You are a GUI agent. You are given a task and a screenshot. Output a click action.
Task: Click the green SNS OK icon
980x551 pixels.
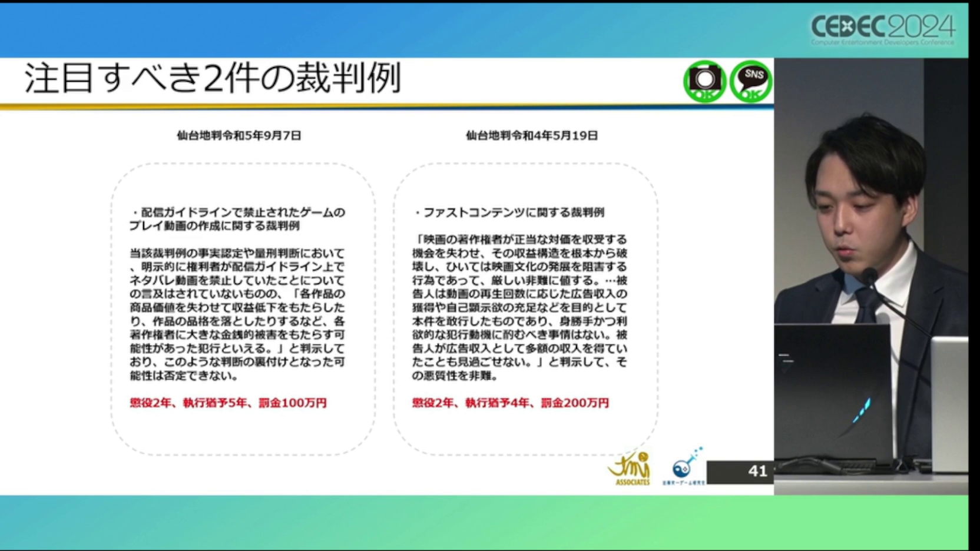pos(751,81)
